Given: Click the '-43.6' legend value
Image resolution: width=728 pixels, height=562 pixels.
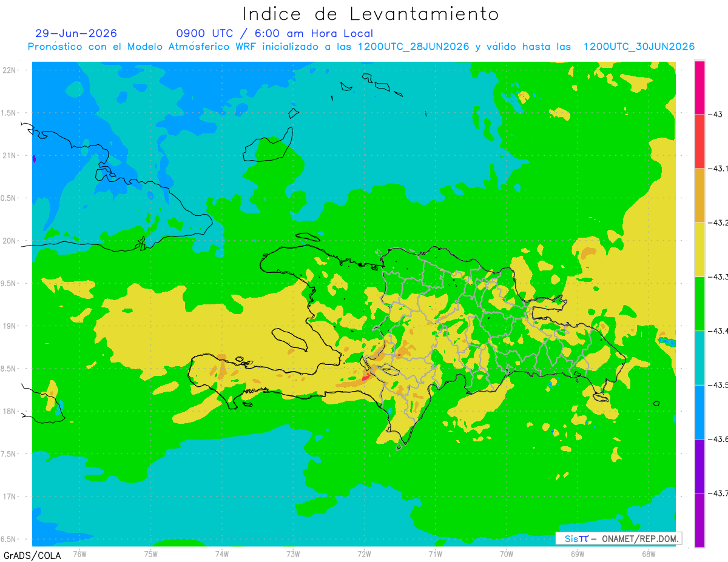Looking at the screenshot, I should point(718,439).
